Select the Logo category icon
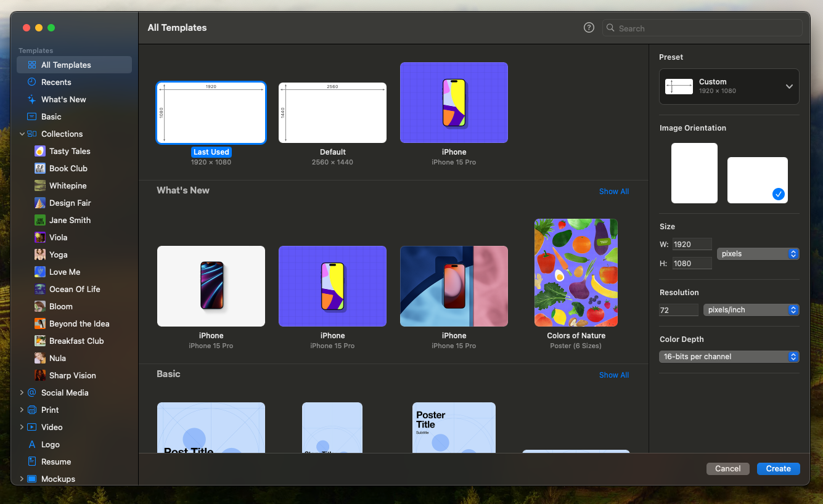The image size is (823, 504). 32,444
